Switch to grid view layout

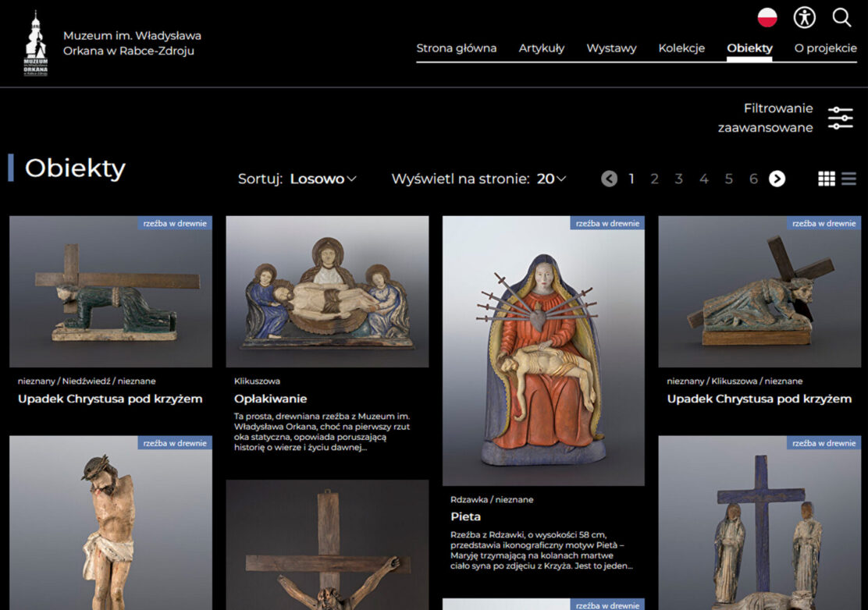tap(826, 179)
